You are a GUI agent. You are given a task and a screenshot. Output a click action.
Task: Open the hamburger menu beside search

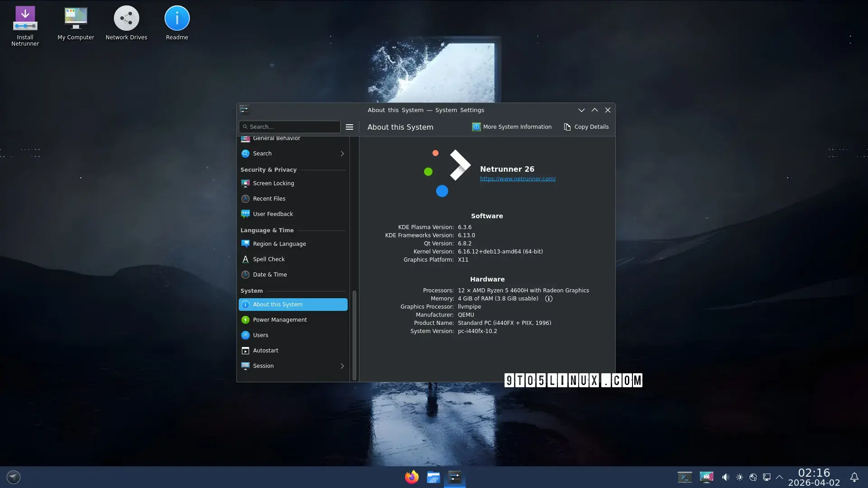[x=349, y=127]
